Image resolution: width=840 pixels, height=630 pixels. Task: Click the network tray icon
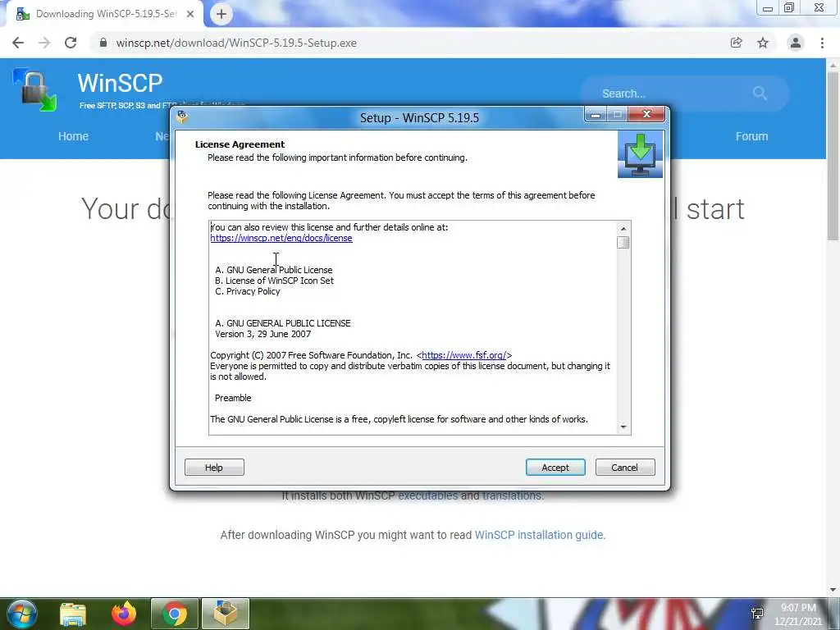[757, 614]
